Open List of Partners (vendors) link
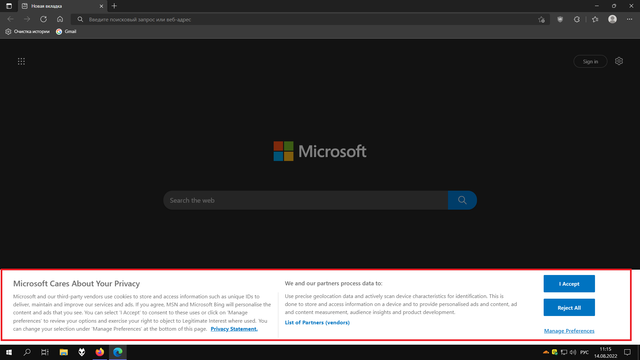 coord(317,322)
